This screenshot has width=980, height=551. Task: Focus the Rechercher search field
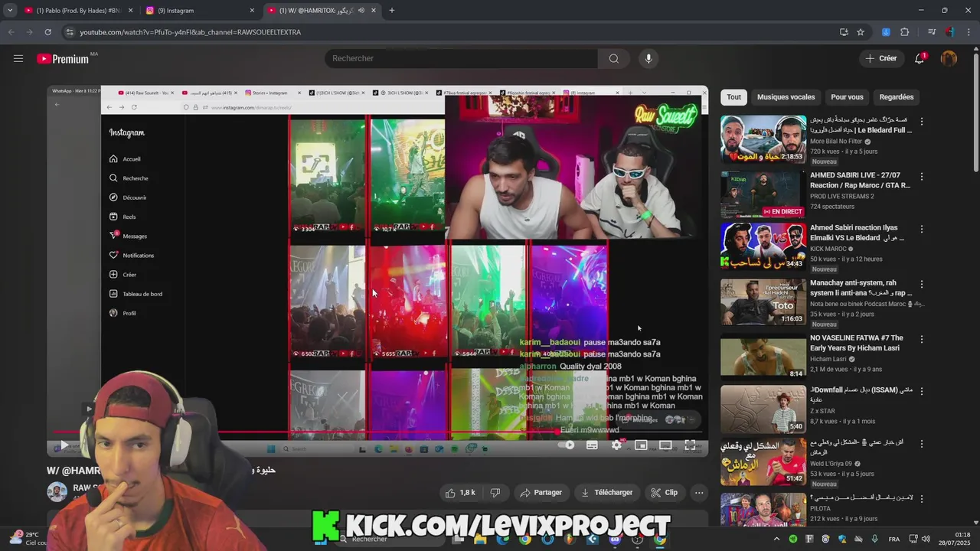click(462, 58)
